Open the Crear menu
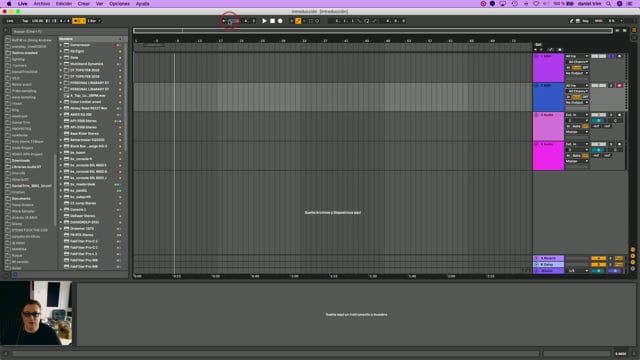The image size is (640, 360). [84, 4]
